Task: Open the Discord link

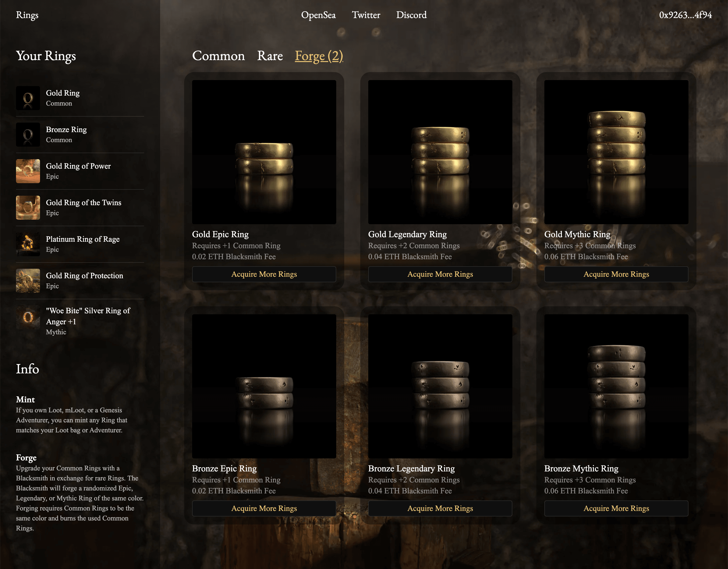Action: [411, 15]
